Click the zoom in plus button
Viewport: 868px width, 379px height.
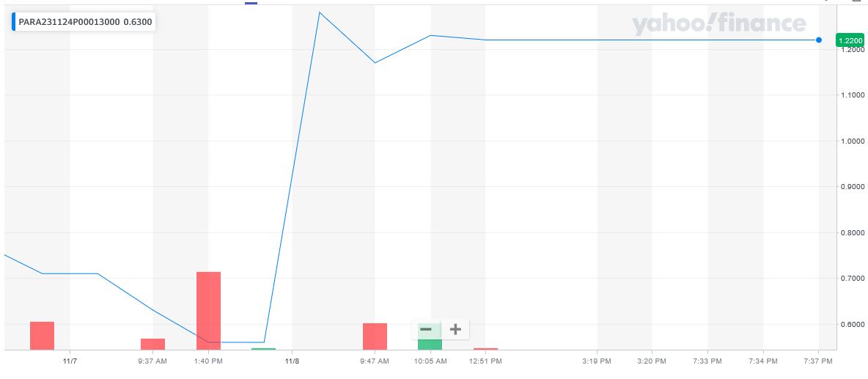(455, 329)
